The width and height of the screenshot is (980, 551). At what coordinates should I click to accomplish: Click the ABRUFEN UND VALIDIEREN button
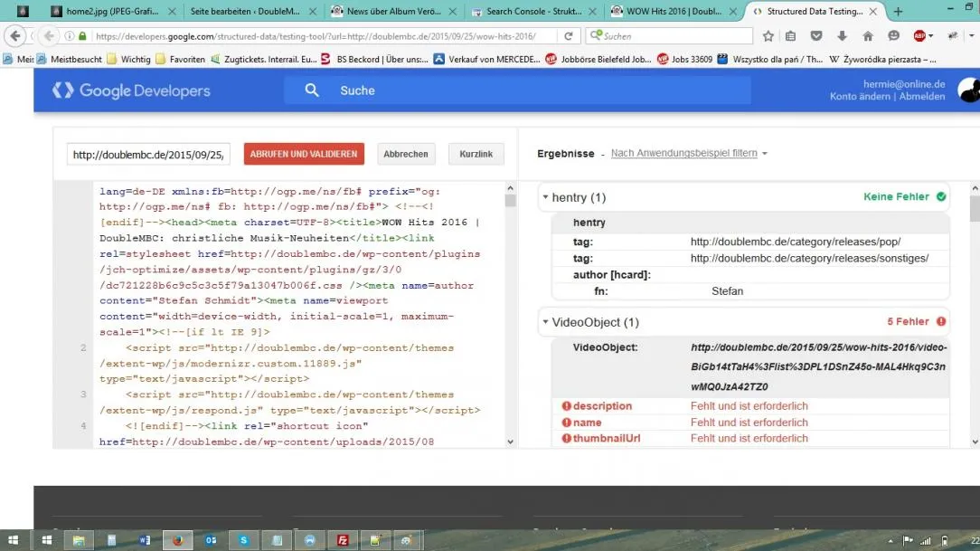coord(304,154)
